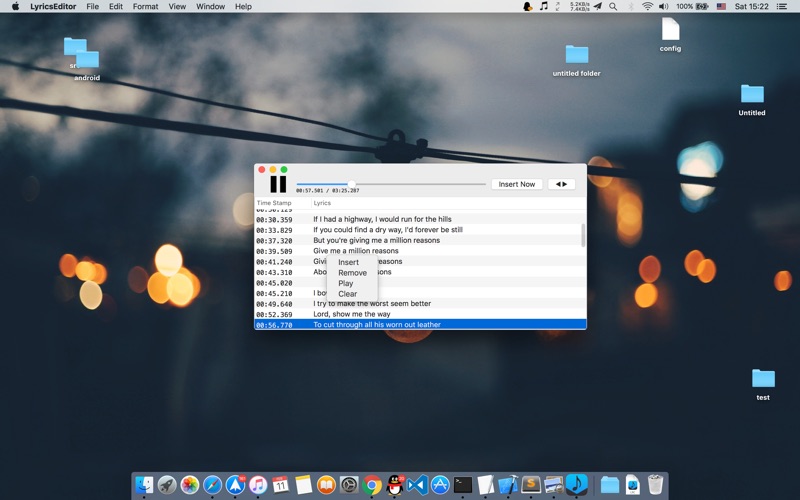This screenshot has width=800, height=500.
Task: Click the playback progress slider knob
Action: pyautogui.click(x=351, y=184)
